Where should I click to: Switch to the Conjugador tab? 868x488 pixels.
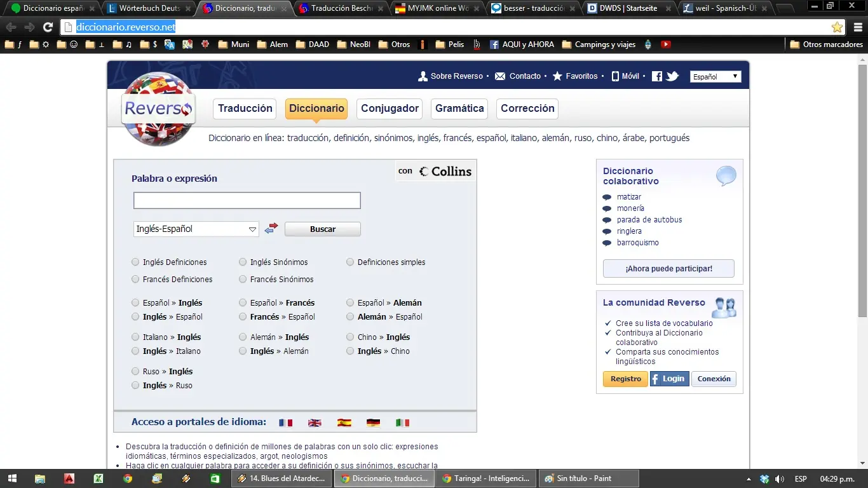[390, 109]
